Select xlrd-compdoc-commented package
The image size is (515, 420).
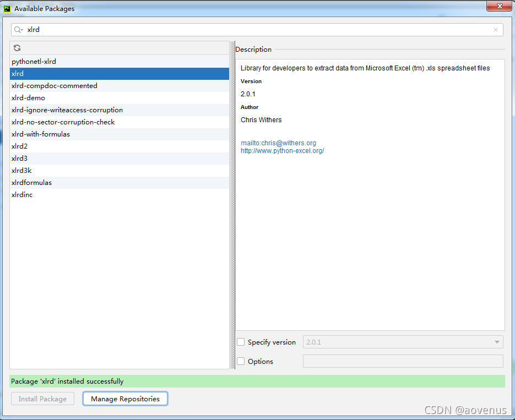tap(54, 86)
